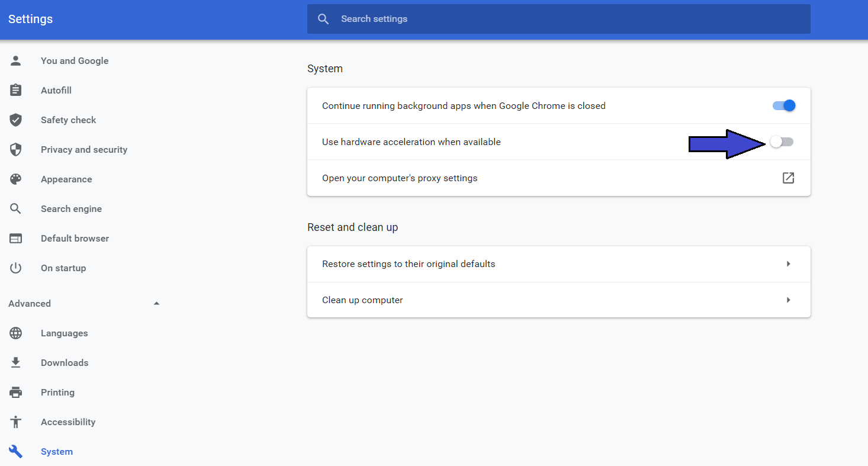Click the System section heading
The height and width of the screenshot is (466, 868).
(x=325, y=69)
